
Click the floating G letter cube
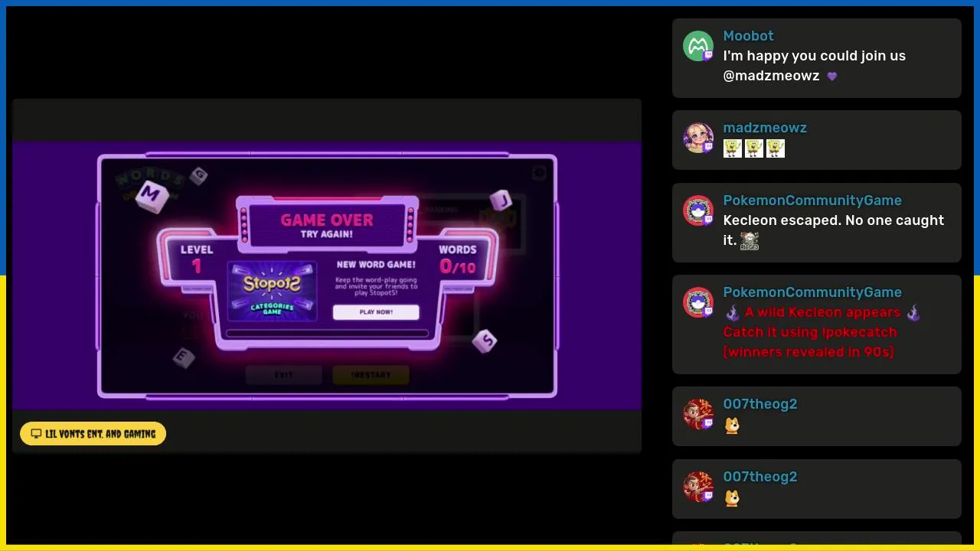coord(199,175)
